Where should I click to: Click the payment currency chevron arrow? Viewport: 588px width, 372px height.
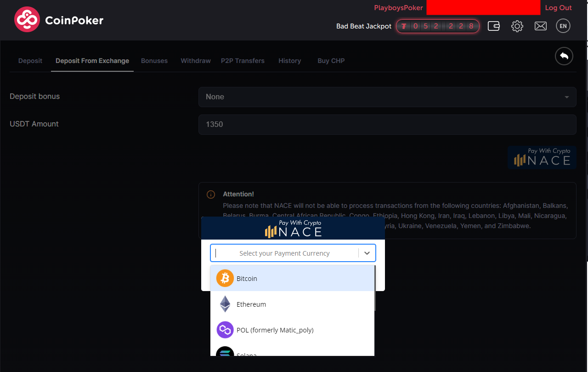click(x=367, y=253)
